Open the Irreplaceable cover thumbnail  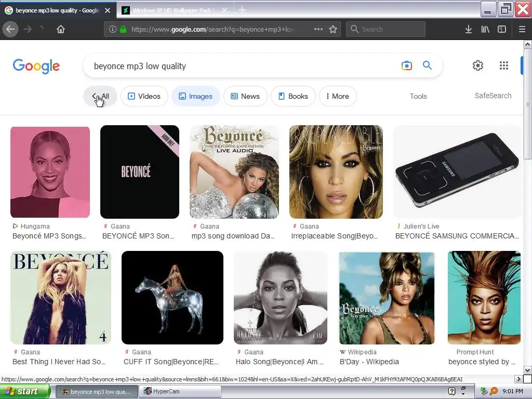[336, 172]
